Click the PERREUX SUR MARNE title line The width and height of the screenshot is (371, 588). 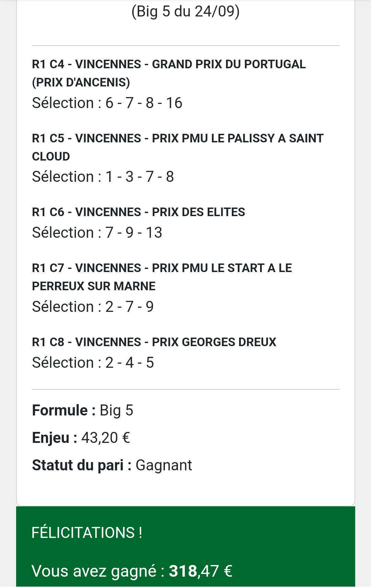[93, 286]
